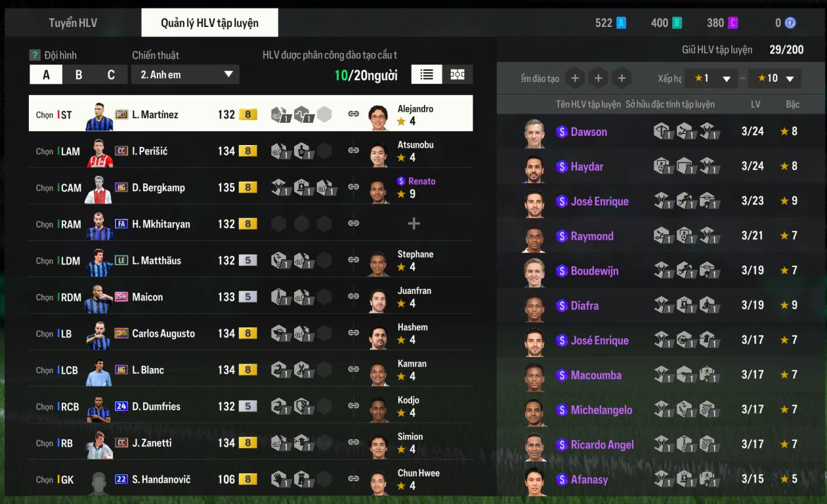This screenshot has height=504, width=827.
Task: Click the blue A currency icon
Action: point(621,23)
